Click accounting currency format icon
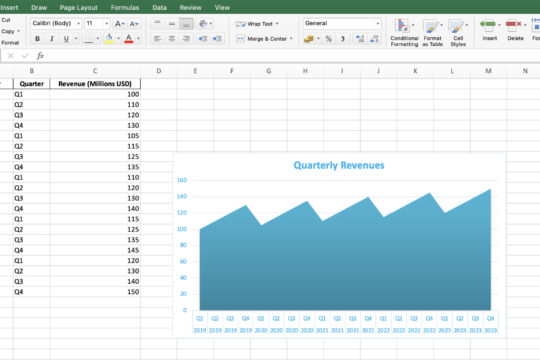Screen dimensions: 540x360 point(309,39)
